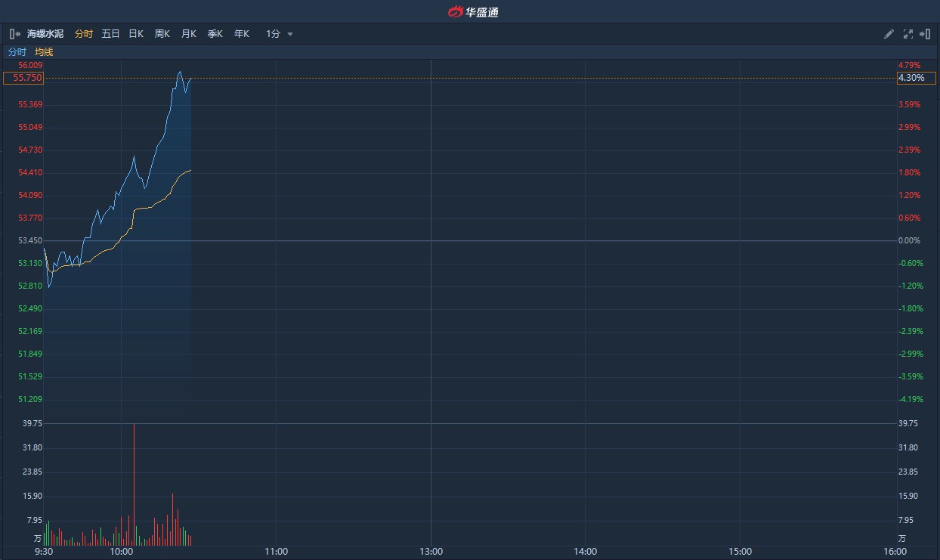The width and height of the screenshot is (940, 560).
Task: Expand the 1分 interval dropdown arrow
Action: [x=290, y=34]
